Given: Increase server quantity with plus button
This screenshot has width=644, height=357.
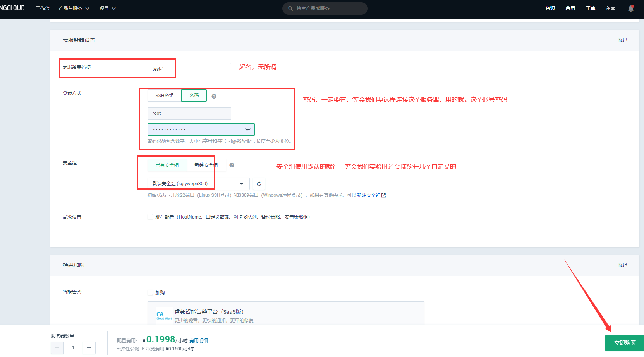Looking at the screenshot, I should point(89,348).
